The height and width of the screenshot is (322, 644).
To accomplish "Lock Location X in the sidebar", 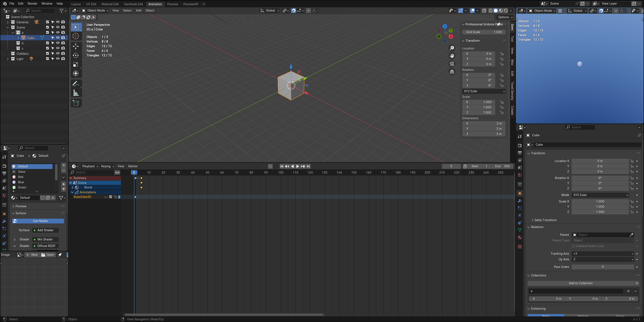I will (x=501, y=54).
